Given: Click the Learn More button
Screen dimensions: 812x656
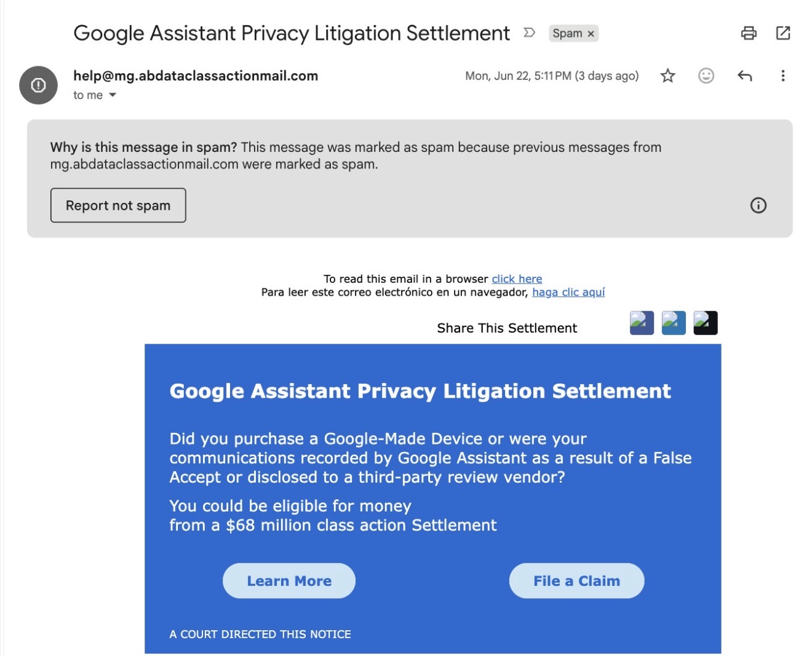Looking at the screenshot, I should (289, 581).
